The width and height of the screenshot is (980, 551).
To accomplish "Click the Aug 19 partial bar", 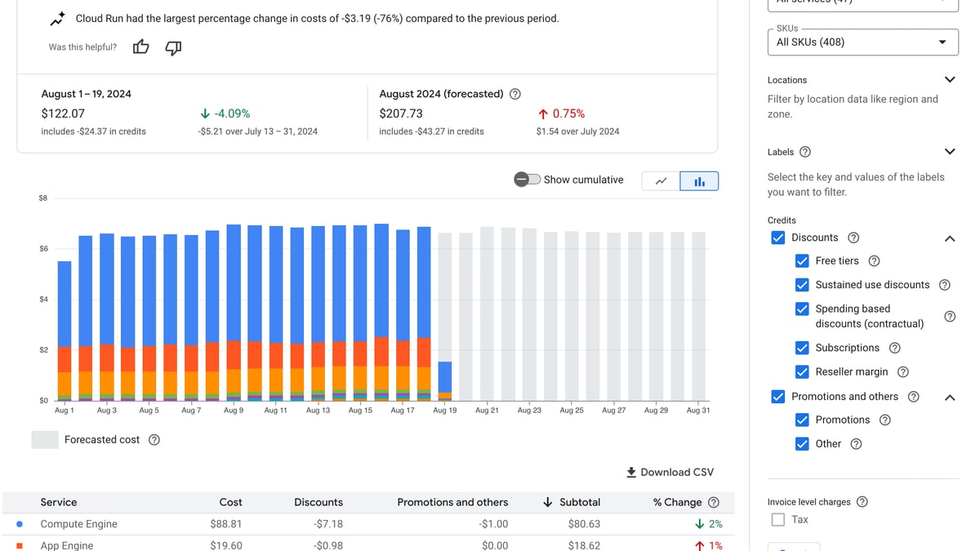I will (445, 381).
